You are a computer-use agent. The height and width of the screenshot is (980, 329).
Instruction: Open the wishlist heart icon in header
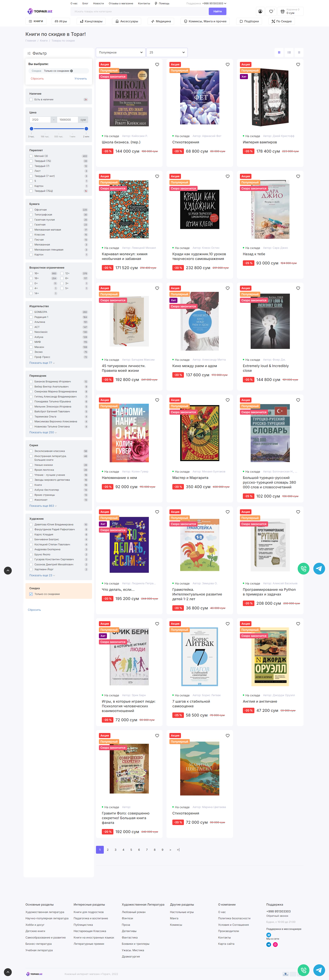[x=271, y=11]
